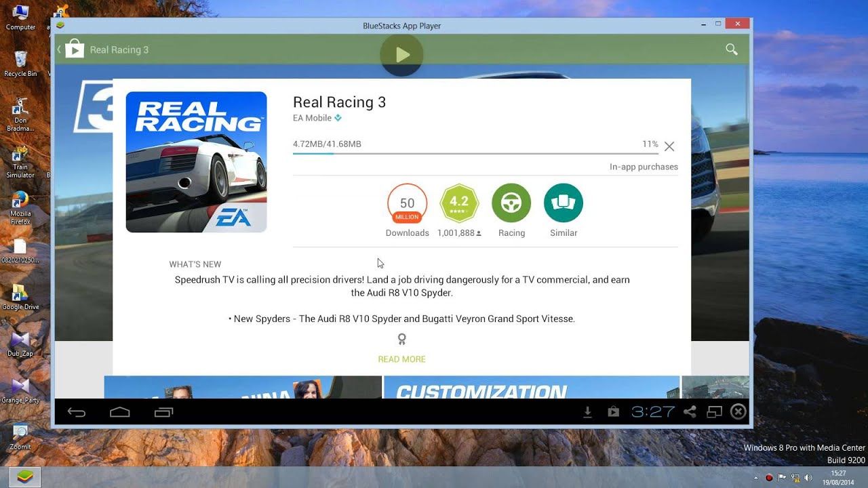Click the Real Racing 3 header title
The width and height of the screenshot is (868, 488).
click(119, 49)
